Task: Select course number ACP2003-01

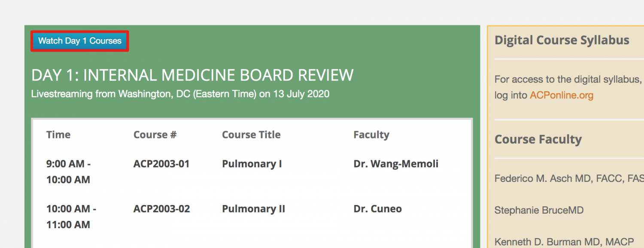Action: click(x=161, y=164)
